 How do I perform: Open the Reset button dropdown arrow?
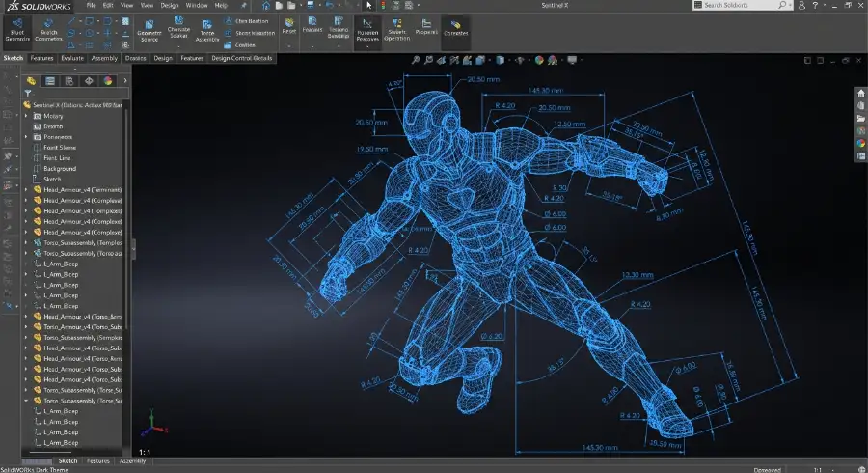coord(289,46)
